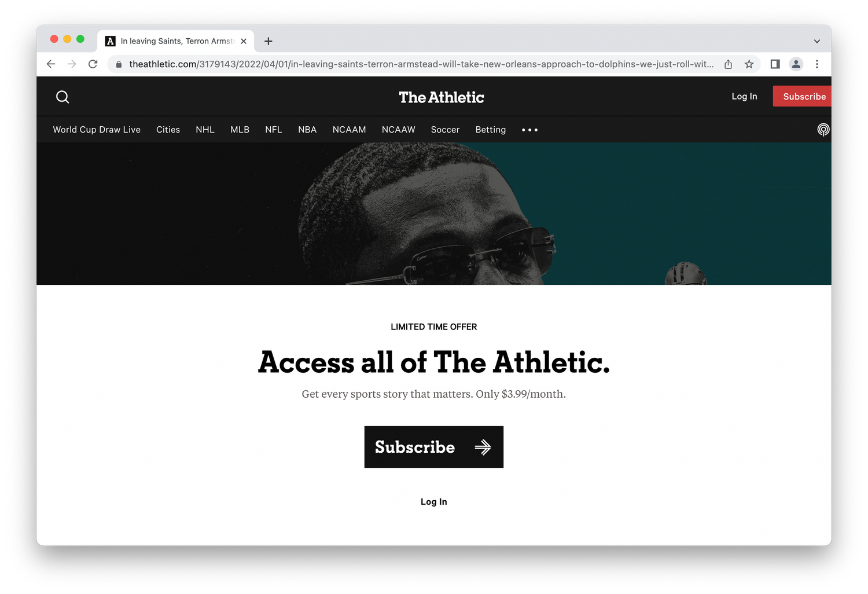Click the address bar URL

[421, 64]
